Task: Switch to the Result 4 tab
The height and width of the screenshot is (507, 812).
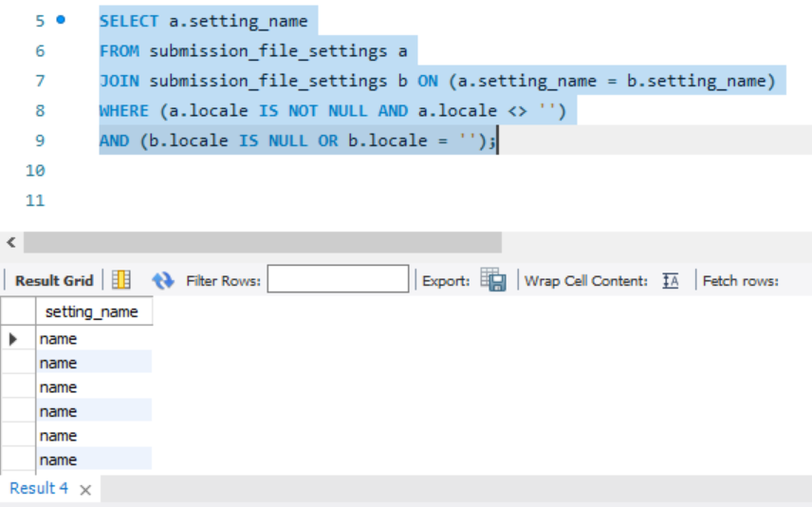Action: pos(39,488)
